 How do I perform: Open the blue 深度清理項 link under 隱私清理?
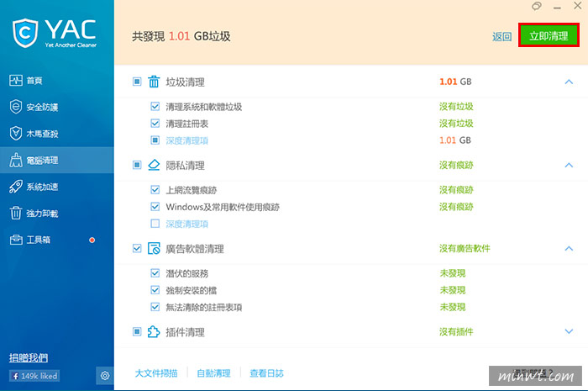(x=187, y=224)
